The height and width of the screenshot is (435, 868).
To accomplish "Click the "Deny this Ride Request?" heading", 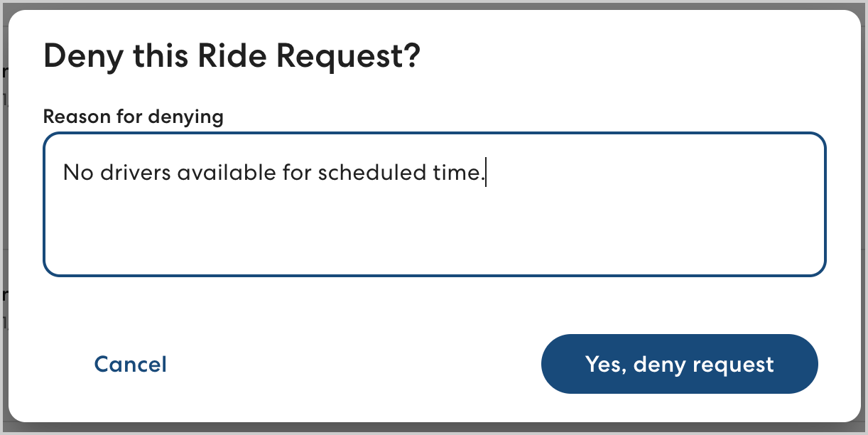I will [232, 56].
